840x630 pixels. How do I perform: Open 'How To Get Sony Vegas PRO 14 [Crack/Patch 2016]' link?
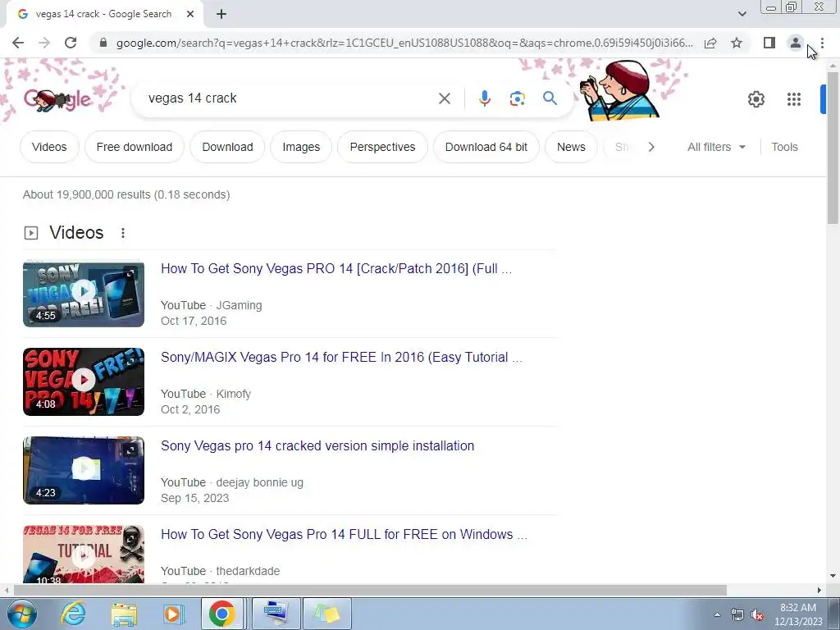pos(336,268)
